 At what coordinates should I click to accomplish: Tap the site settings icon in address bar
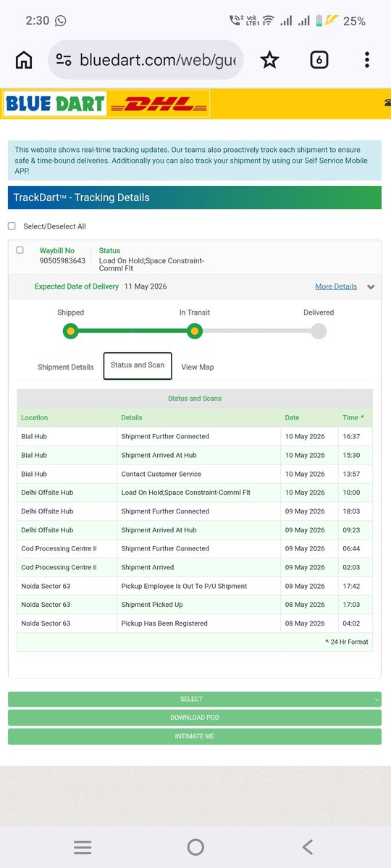pyautogui.click(x=64, y=60)
